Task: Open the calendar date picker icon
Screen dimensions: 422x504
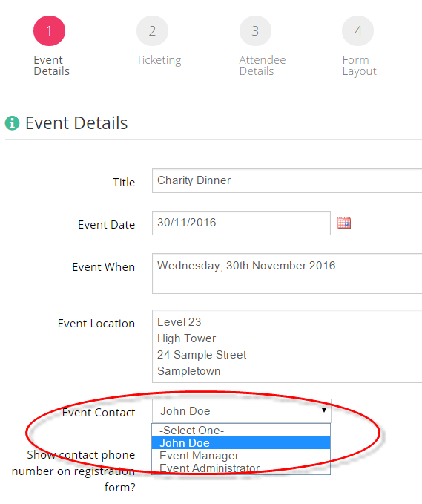Action: [x=343, y=223]
